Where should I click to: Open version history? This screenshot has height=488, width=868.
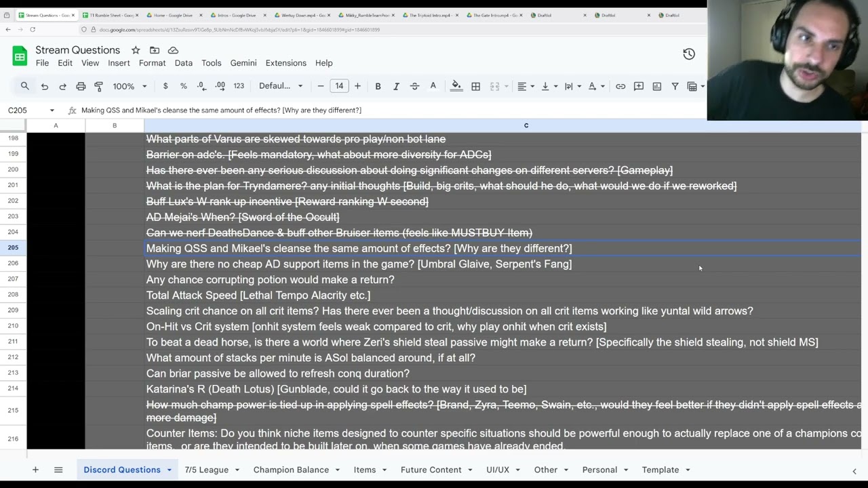click(689, 54)
